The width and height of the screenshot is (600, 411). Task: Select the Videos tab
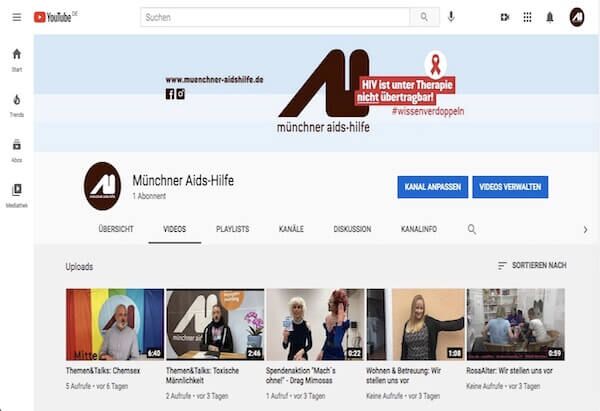pyautogui.click(x=175, y=229)
